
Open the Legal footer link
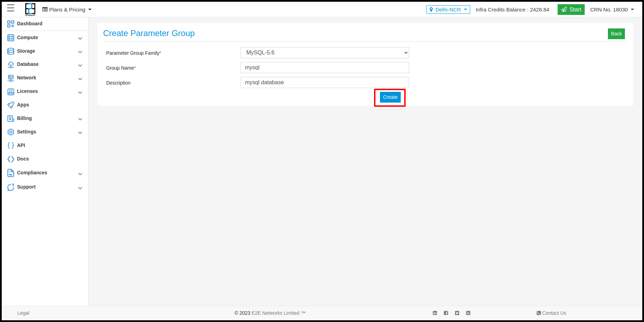[23, 313]
